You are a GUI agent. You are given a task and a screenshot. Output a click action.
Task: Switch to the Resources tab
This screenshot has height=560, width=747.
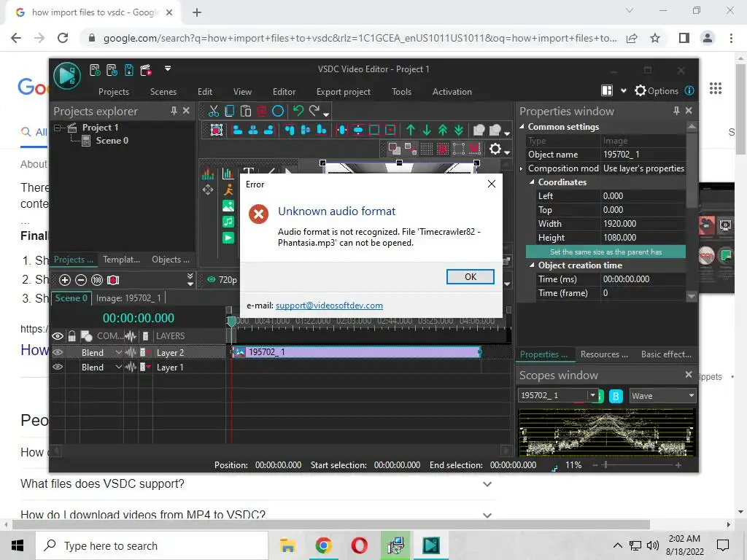(x=603, y=354)
